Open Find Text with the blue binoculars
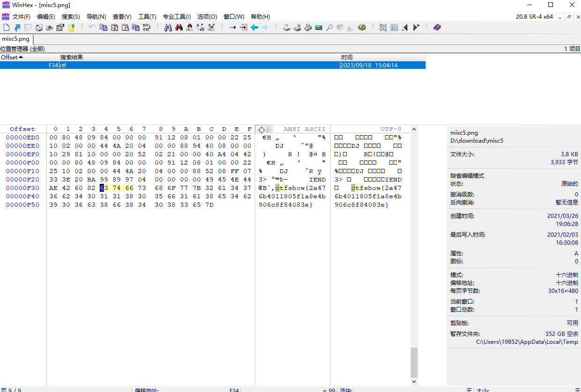Screen dimensions: 581x392 168,28
